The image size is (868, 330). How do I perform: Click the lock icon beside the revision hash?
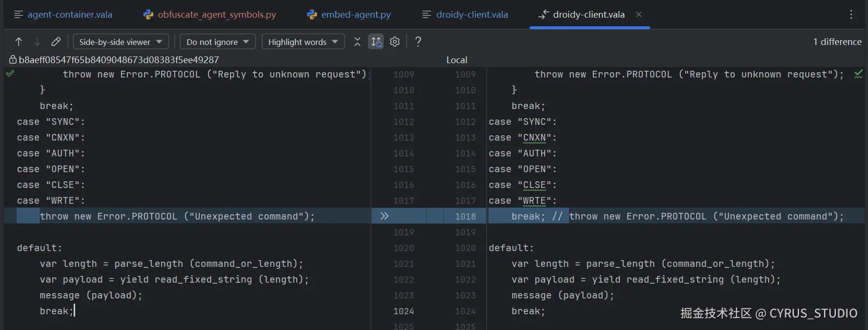13,60
